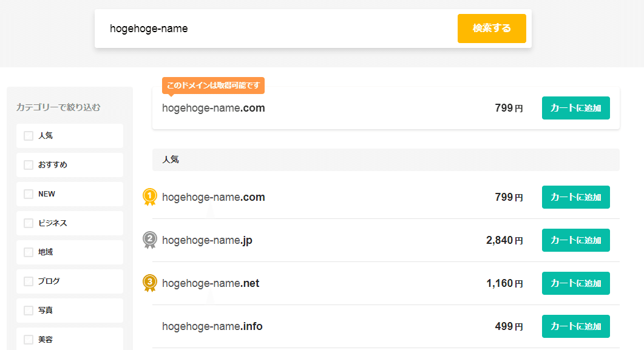The width and height of the screenshot is (644, 350).
Task: Add the featured available .com domain to cart
Action: point(575,108)
